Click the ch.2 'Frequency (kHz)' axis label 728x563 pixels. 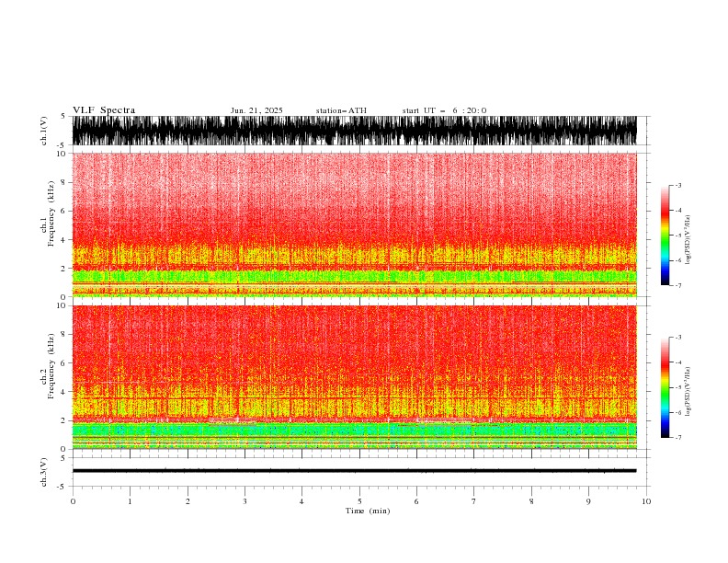tap(51, 365)
